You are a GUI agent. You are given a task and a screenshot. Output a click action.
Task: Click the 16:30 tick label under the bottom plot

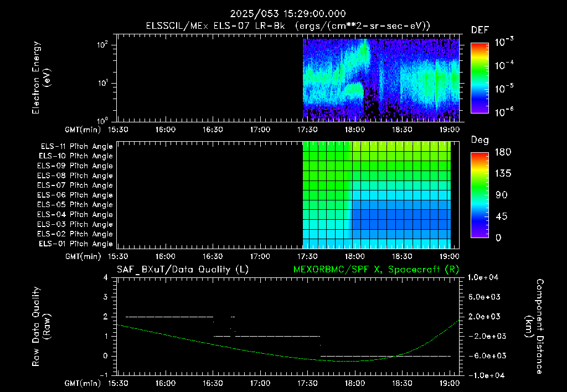point(213,383)
